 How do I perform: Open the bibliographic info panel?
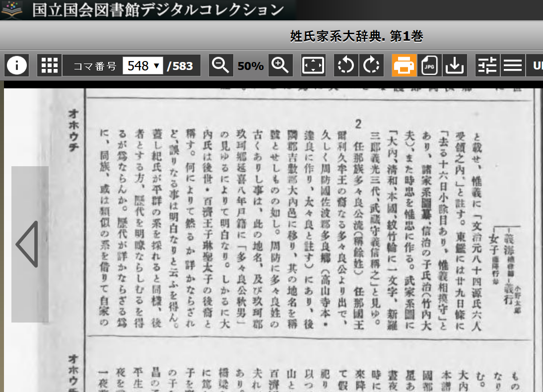pyautogui.click(x=16, y=65)
